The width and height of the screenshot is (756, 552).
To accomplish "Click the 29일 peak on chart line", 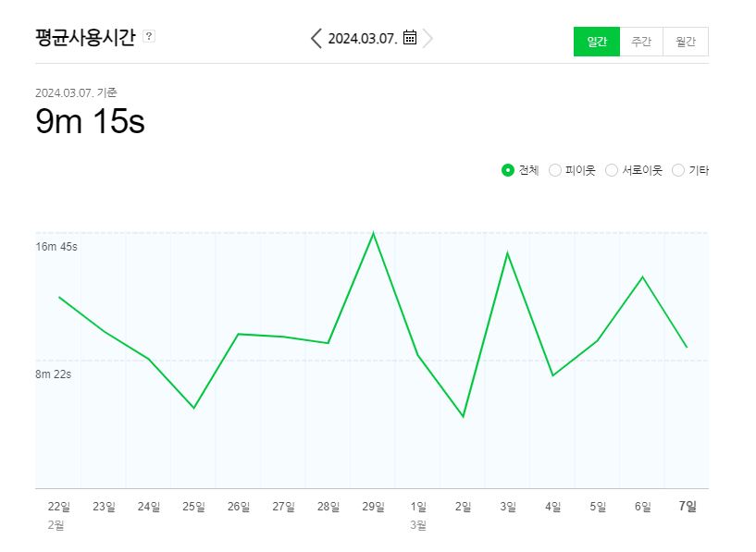I will click(373, 233).
